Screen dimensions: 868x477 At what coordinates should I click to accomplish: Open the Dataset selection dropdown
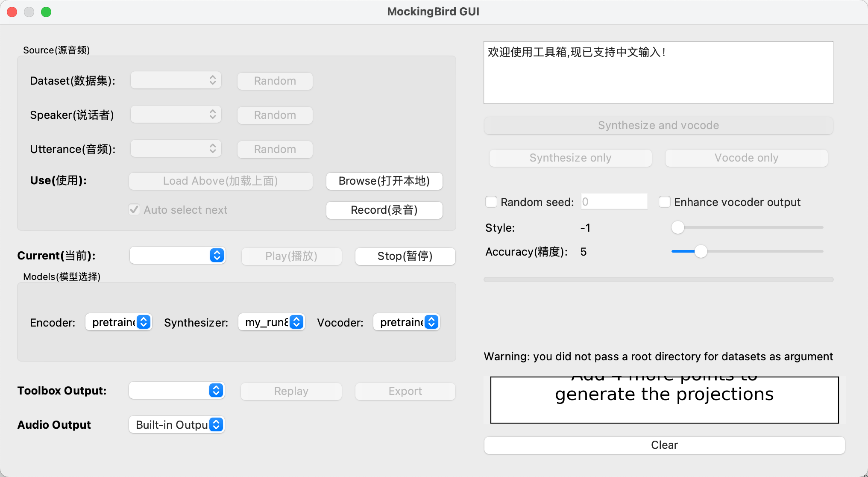pyautogui.click(x=176, y=80)
